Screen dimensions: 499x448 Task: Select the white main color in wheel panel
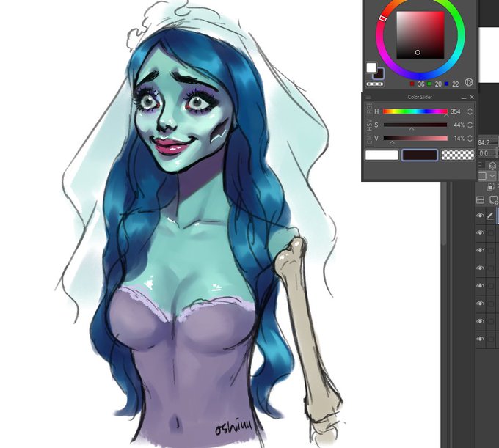point(371,67)
